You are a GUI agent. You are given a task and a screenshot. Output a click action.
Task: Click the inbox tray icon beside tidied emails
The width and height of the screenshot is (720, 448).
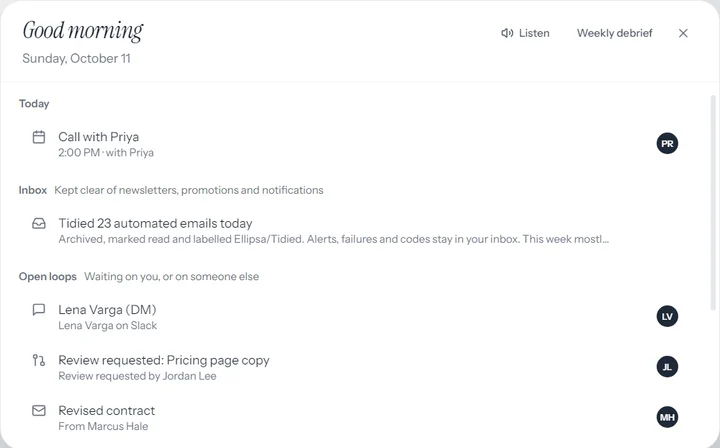[x=39, y=224]
